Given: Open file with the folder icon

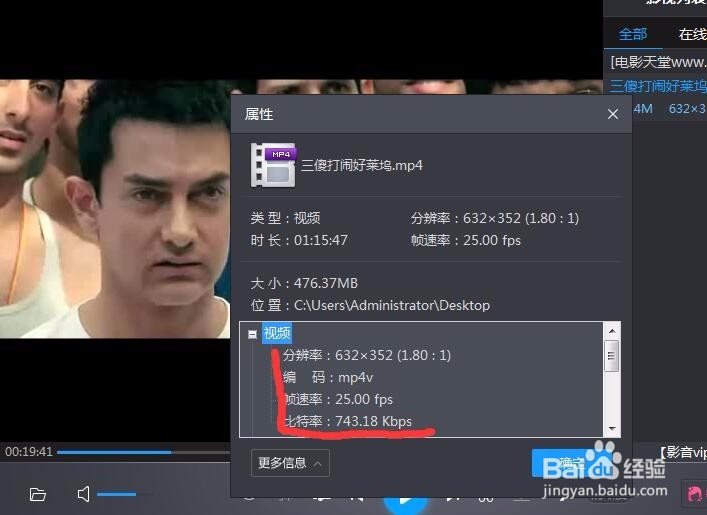Looking at the screenshot, I should pyautogui.click(x=37, y=494).
